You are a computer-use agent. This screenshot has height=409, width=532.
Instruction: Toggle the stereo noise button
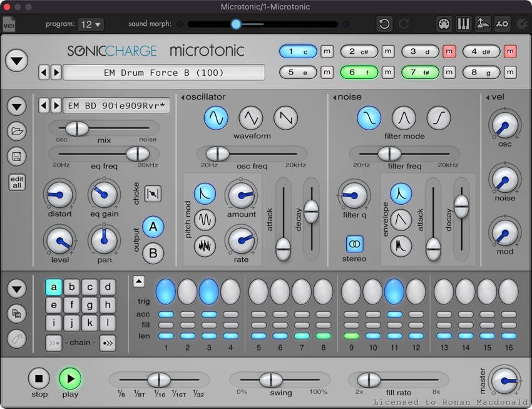[x=354, y=244]
